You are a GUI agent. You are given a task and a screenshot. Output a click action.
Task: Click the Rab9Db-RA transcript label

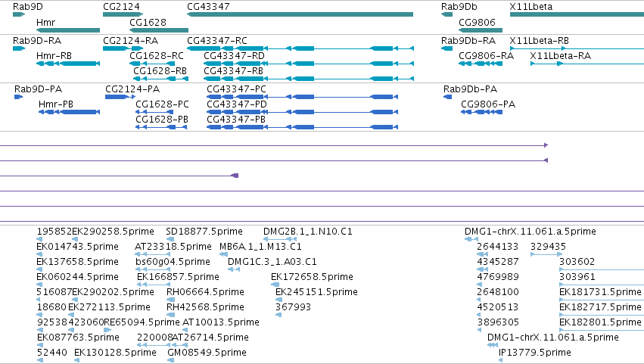tap(468, 41)
